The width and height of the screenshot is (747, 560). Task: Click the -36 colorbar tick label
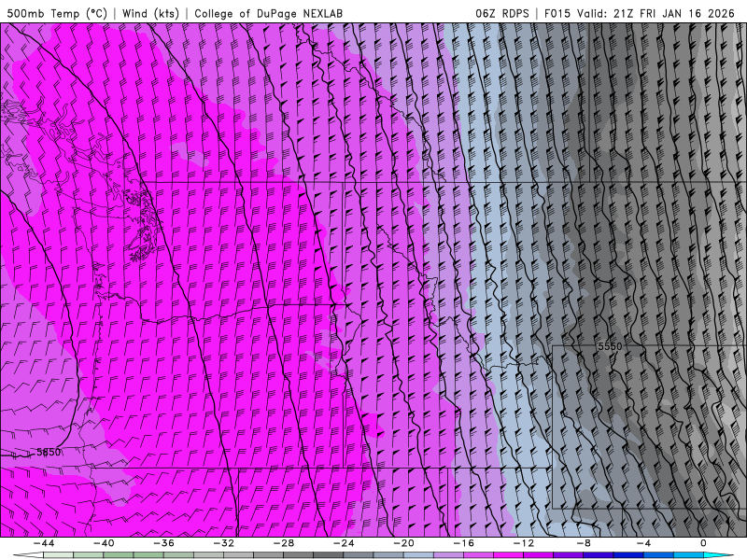point(163,543)
